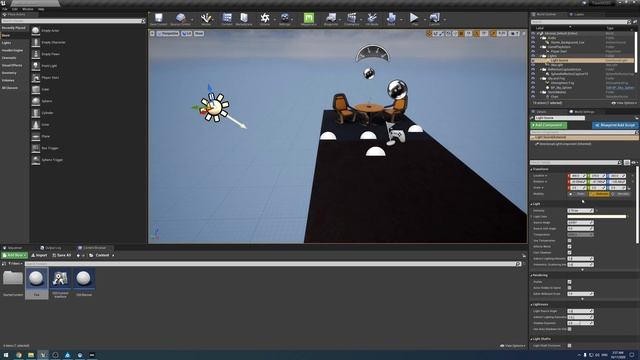Click the Launch toolbar icon
The width and height of the screenshot is (640, 360).
click(x=434, y=18)
